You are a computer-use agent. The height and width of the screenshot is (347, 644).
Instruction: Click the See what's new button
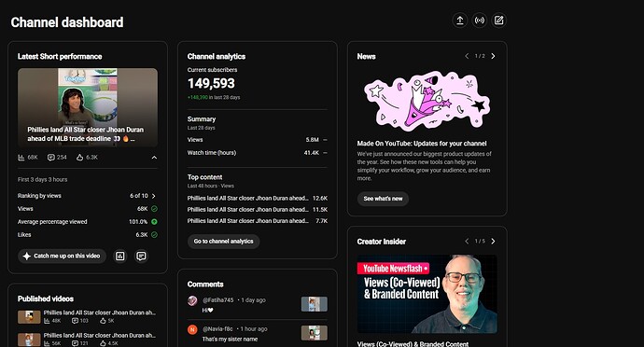(x=383, y=199)
